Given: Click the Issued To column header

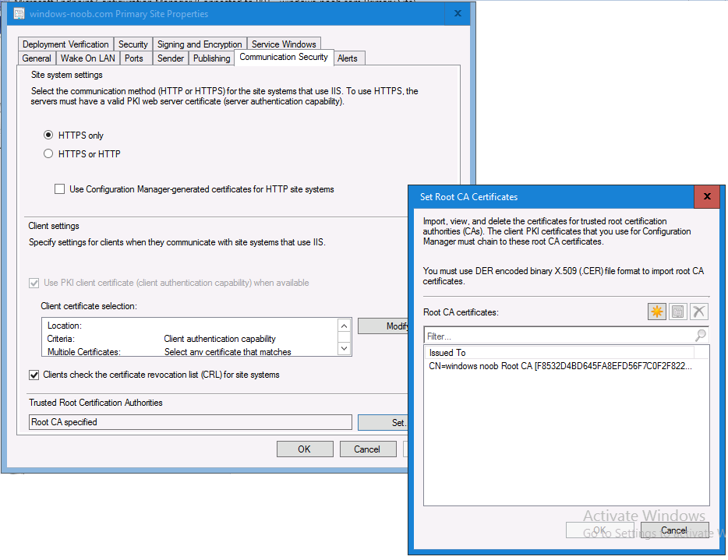Looking at the screenshot, I should point(560,352).
